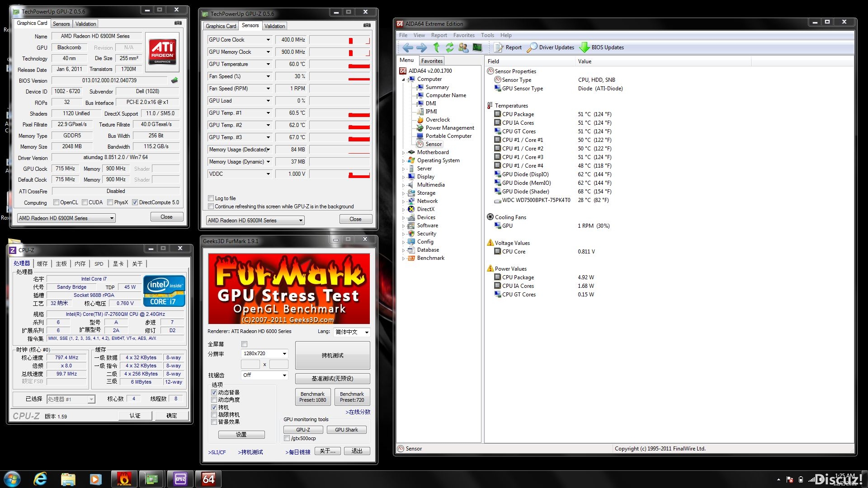Screen dimensions: 868x488
Task: Enable Log to file checkbox
Action: click(211, 198)
